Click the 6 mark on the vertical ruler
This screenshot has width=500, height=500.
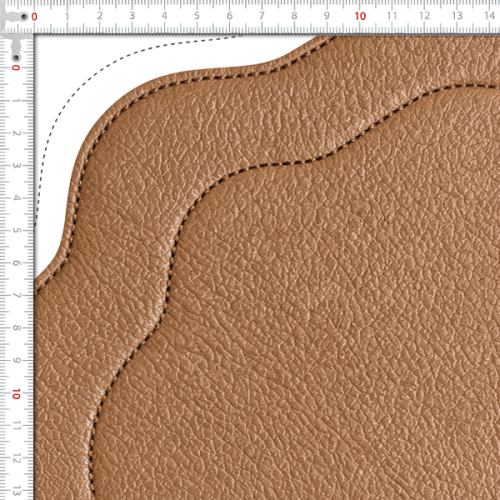[16, 263]
